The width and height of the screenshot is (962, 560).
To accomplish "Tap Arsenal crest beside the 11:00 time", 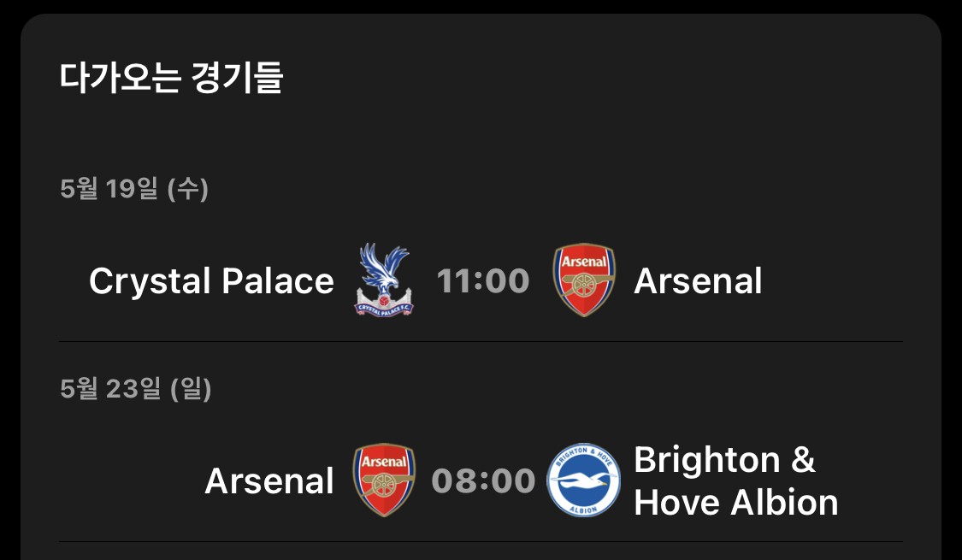I will (x=583, y=280).
